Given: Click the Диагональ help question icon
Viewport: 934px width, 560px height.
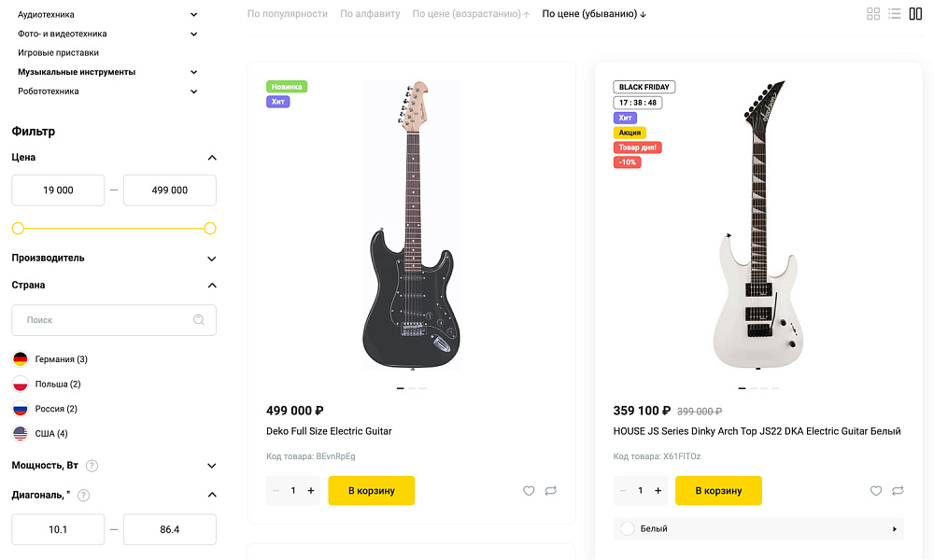Looking at the screenshot, I should coord(83,496).
